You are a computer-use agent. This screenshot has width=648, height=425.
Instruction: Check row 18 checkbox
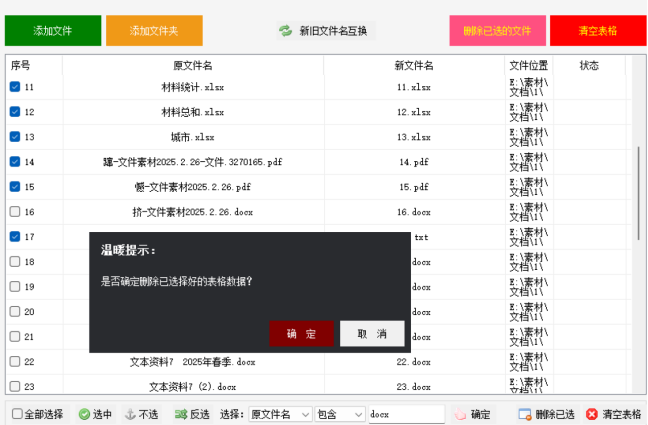(x=15, y=262)
